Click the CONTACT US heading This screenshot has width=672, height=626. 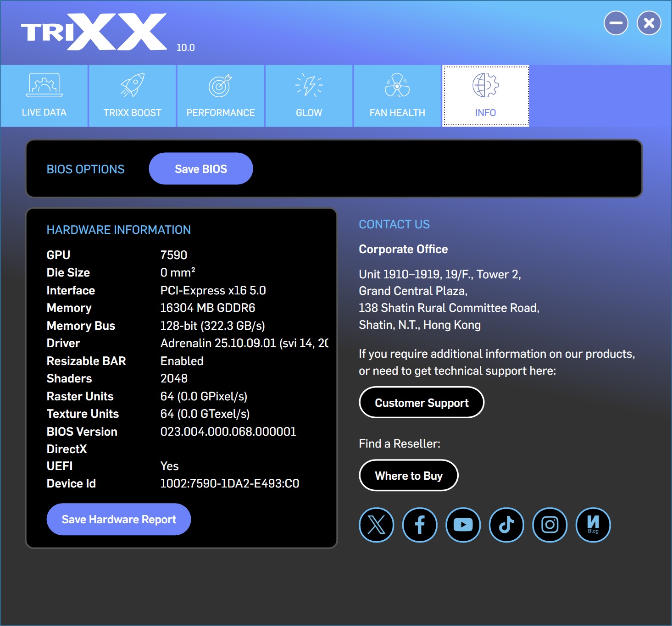pos(394,224)
